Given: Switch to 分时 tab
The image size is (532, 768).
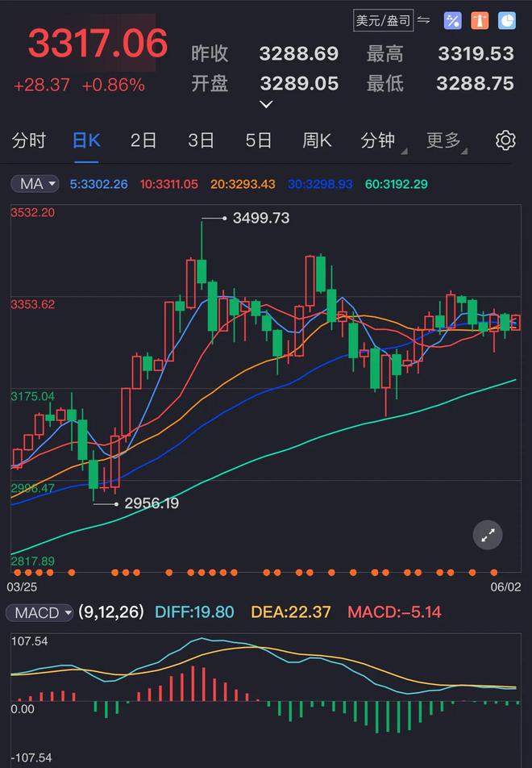Looking at the screenshot, I should point(29,140).
